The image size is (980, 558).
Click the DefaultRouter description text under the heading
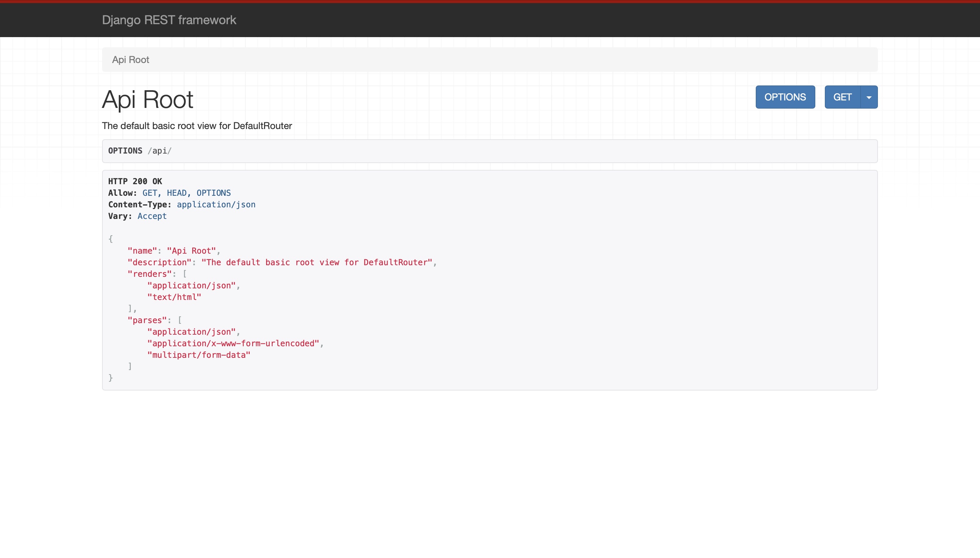(x=197, y=126)
